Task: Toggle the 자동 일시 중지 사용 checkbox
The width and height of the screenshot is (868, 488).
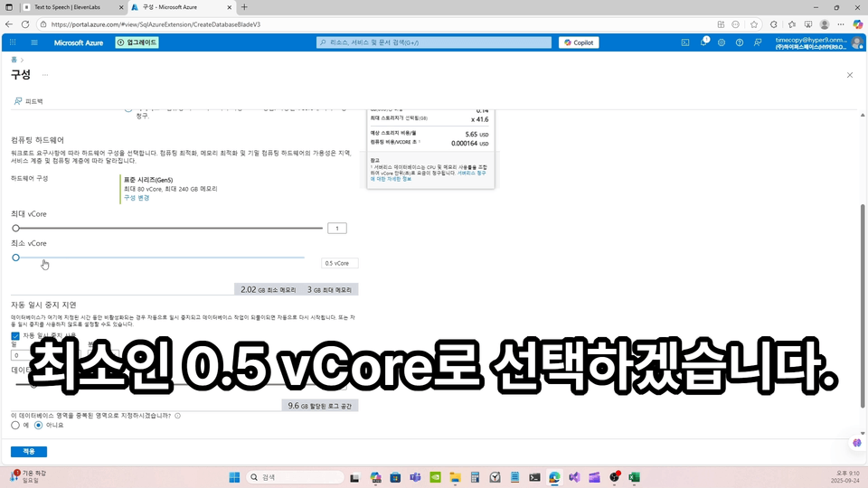Action: (x=15, y=336)
